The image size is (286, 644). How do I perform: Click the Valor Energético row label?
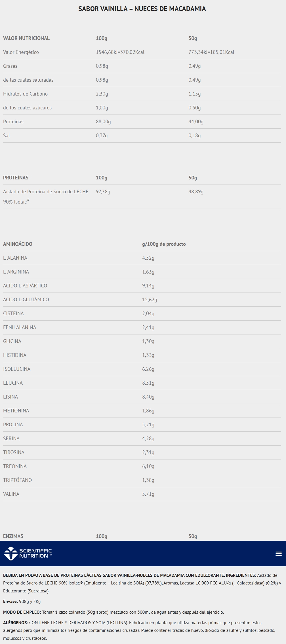tap(21, 52)
